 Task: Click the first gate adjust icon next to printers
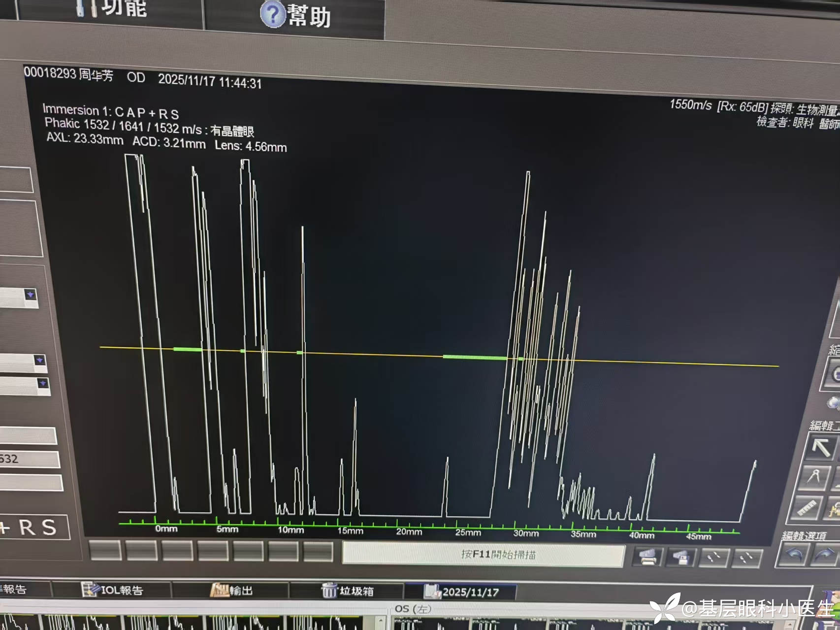pyautogui.click(x=713, y=558)
